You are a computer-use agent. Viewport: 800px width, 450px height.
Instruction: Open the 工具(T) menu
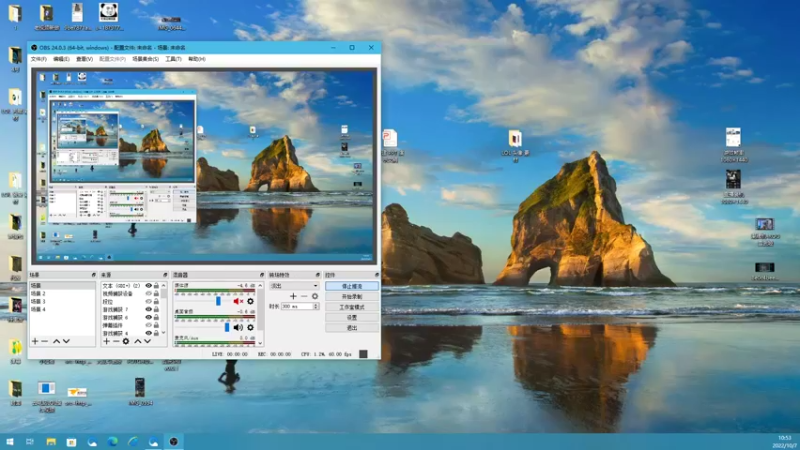pyautogui.click(x=173, y=59)
